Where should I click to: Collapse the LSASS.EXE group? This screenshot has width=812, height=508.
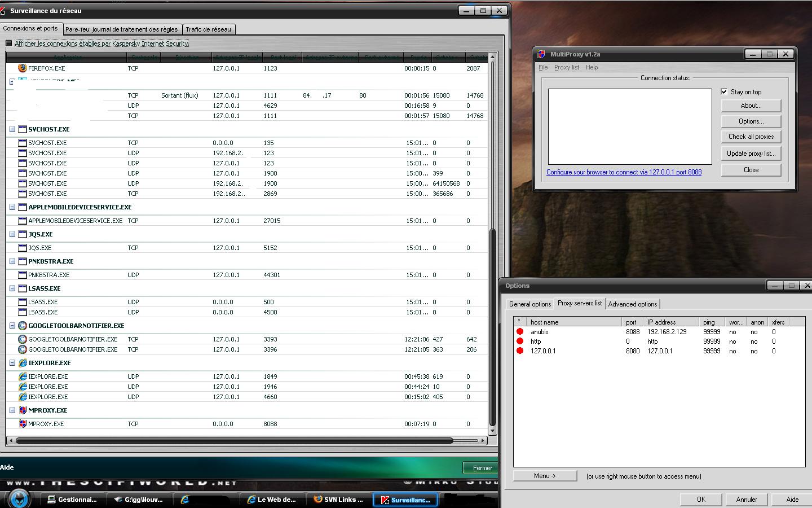(12, 288)
